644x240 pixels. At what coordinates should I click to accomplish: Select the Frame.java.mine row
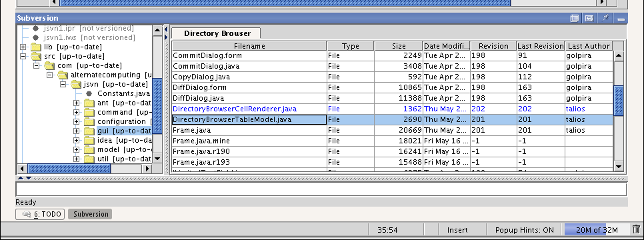click(392, 141)
